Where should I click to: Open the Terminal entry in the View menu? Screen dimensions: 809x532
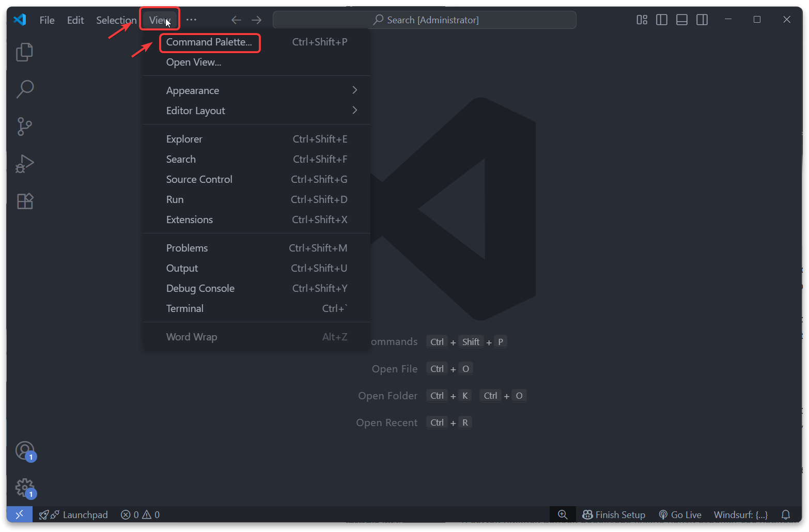184,308
